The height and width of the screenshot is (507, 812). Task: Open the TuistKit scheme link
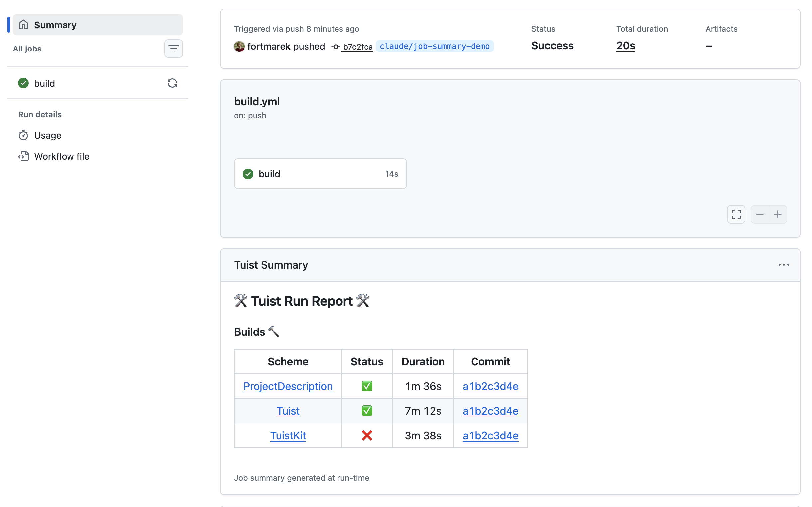click(288, 435)
